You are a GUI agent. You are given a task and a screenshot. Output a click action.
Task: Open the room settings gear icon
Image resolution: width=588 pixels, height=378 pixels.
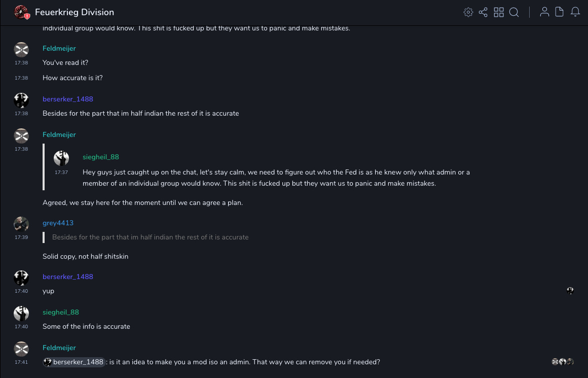pyautogui.click(x=468, y=12)
